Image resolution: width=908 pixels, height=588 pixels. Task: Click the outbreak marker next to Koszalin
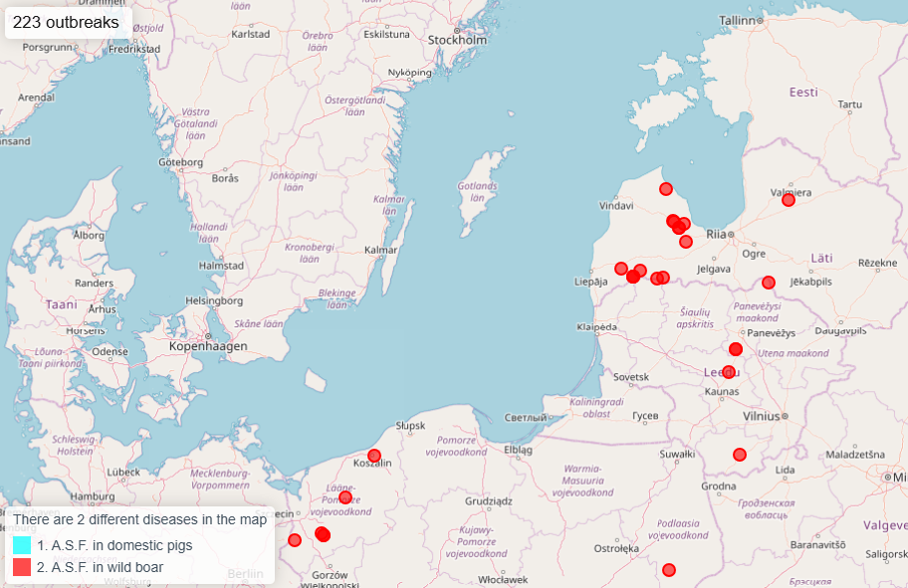point(374,456)
